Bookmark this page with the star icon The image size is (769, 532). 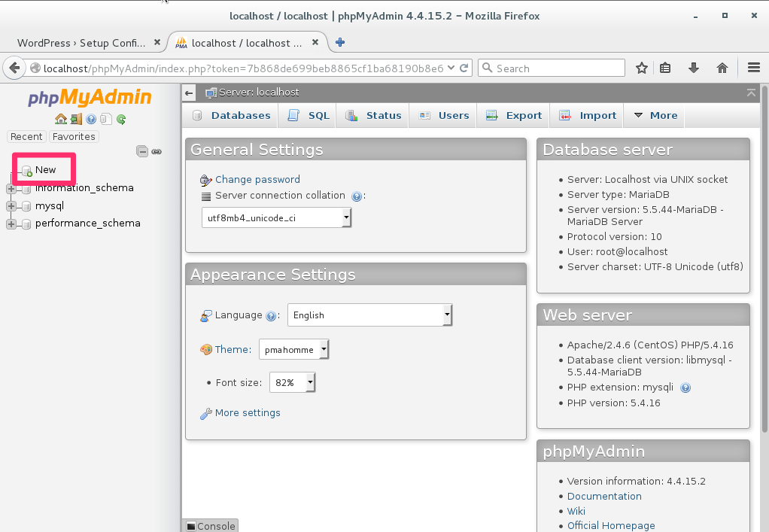tap(642, 68)
